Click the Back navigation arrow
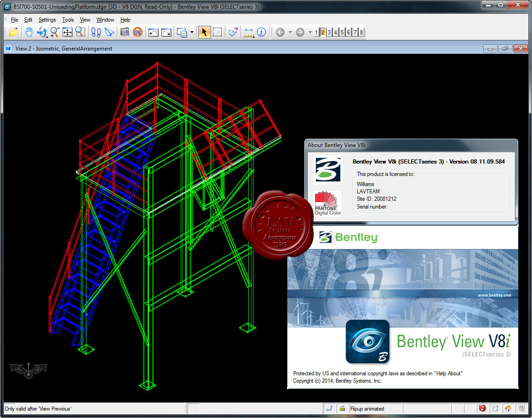Screen dimensions: 532x418 (x=280, y=32)
